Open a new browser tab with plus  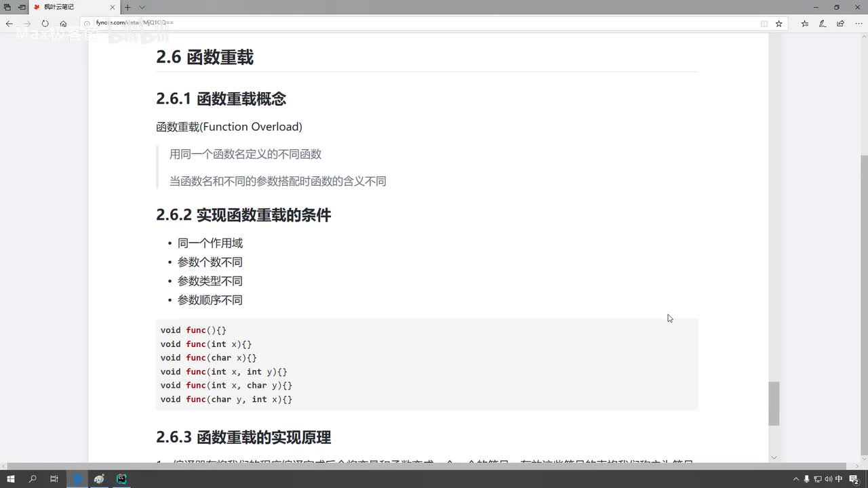(127, 7)
